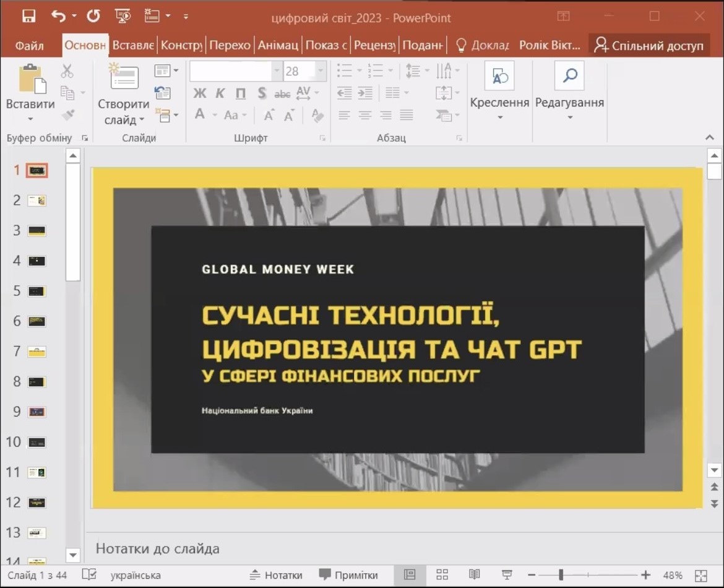Toggle Нотатки pane in status bar
This screenshot has height=588, width=724.
coord(276,575)
